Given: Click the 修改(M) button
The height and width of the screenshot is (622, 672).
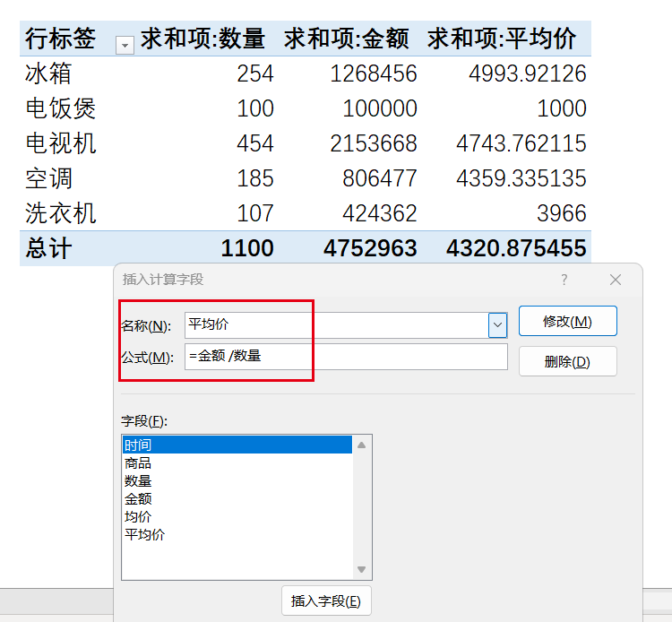Looking at the screenshot, I should [567, 321].
